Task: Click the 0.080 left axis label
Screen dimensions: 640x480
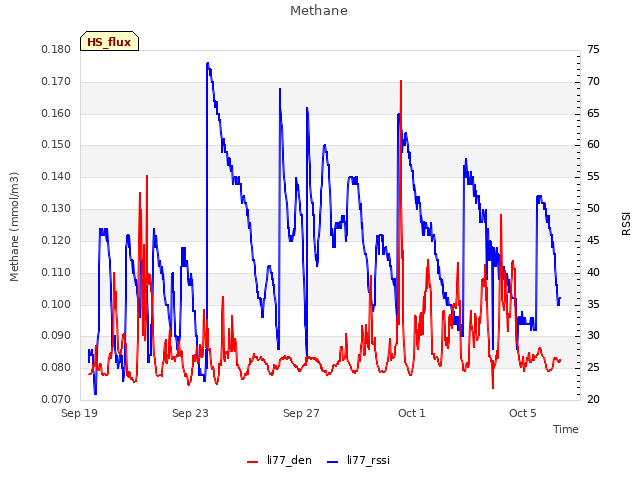Action: click(56, 367)
